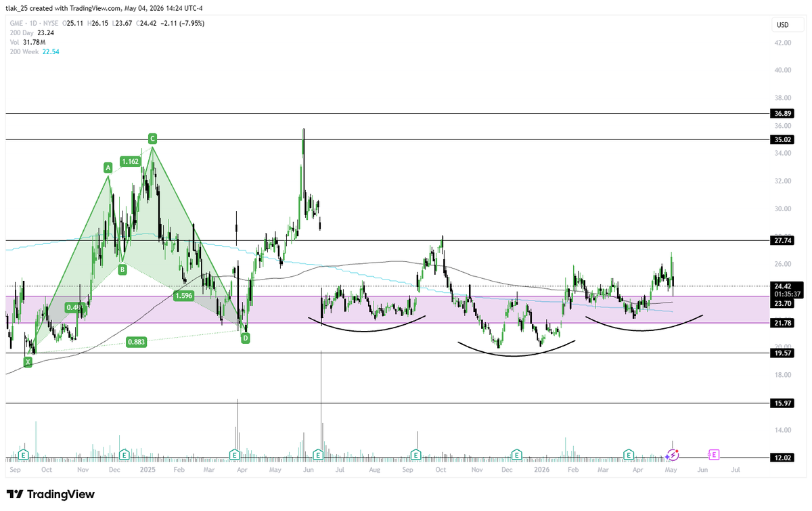Click the lightning event icon near May 2026
The width and height of the screenshot is (812, 511).
click(674, 454)
